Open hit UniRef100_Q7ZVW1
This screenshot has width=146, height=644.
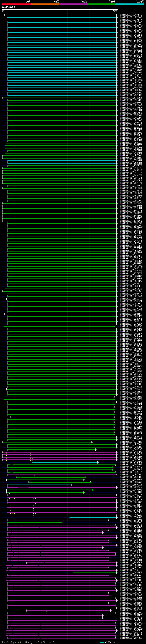click(x=131, y=40)
